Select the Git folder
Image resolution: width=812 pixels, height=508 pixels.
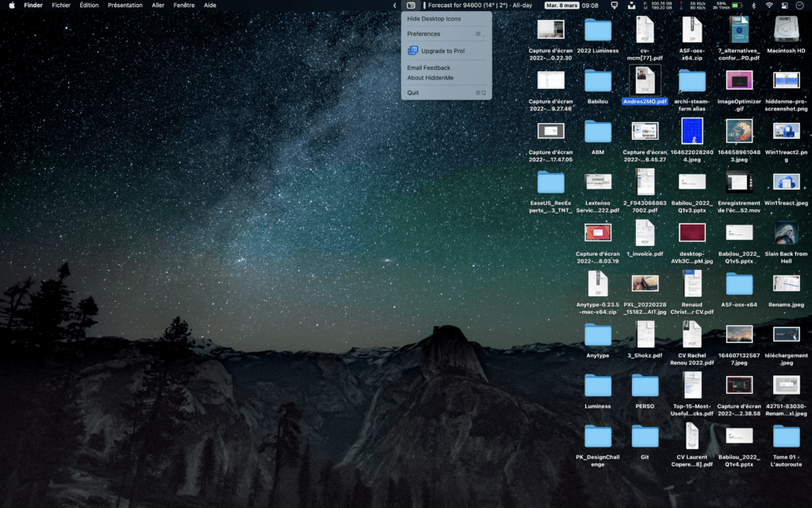pos(645,437)
